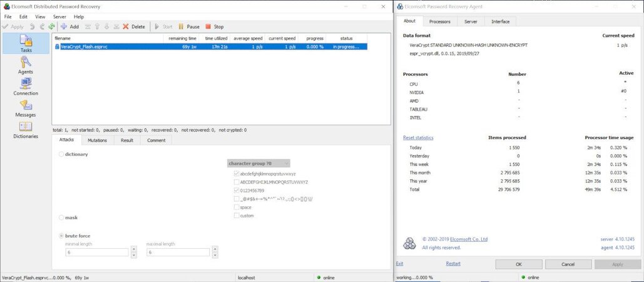Click the Add task plus icon

[69, 27]
